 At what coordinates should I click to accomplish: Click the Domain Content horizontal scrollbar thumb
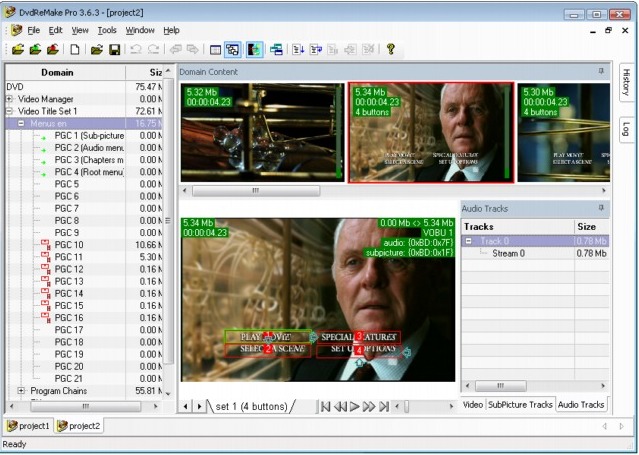point(256,190)
